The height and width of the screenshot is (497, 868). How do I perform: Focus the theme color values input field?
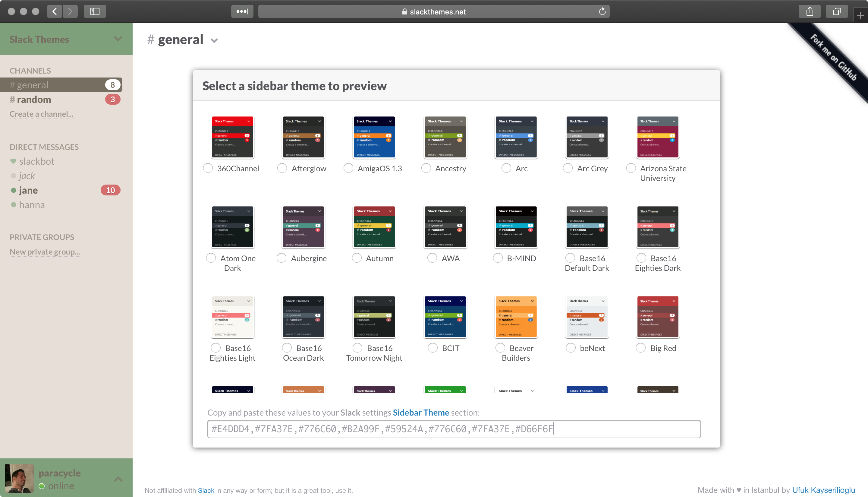coord(454,429)
